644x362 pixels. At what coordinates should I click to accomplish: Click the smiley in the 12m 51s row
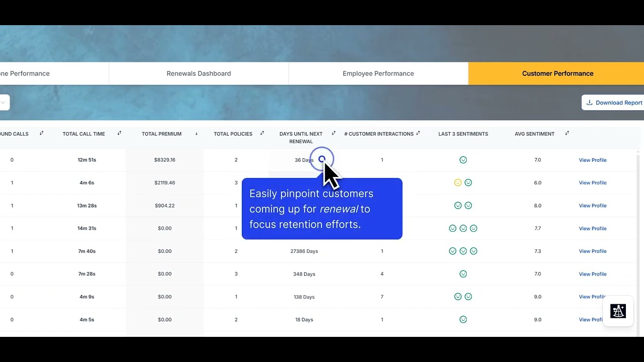[x=463, y=160]
